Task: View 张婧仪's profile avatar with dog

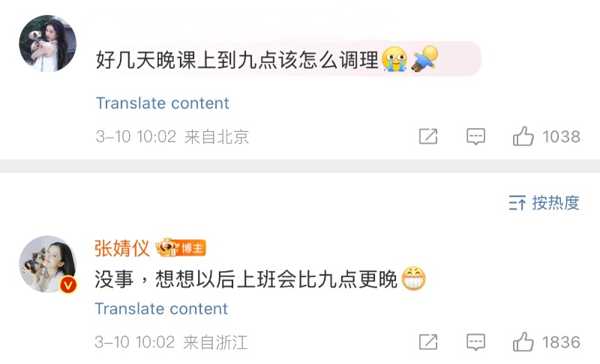Action: point(47,264)
